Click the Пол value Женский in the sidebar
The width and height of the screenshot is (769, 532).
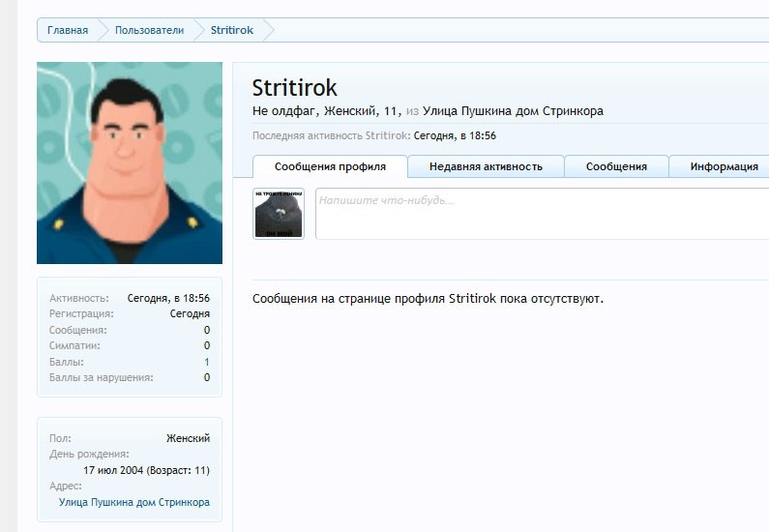[188, 438]
